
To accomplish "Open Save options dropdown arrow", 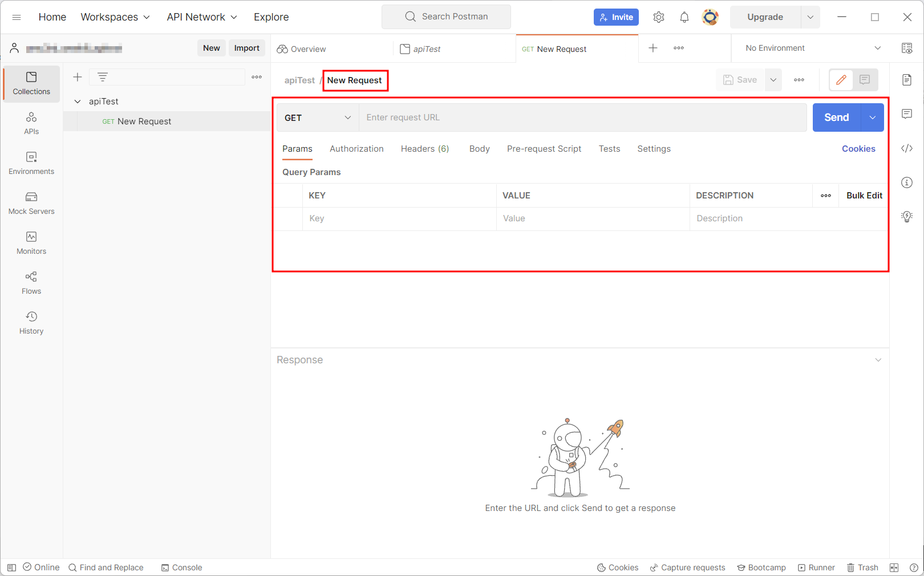I will point(773,80).
